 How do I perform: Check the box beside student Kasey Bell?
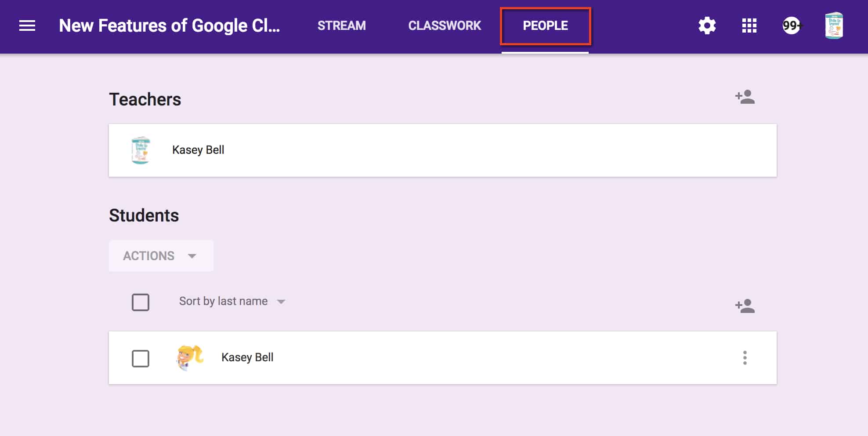click(141, 359)
